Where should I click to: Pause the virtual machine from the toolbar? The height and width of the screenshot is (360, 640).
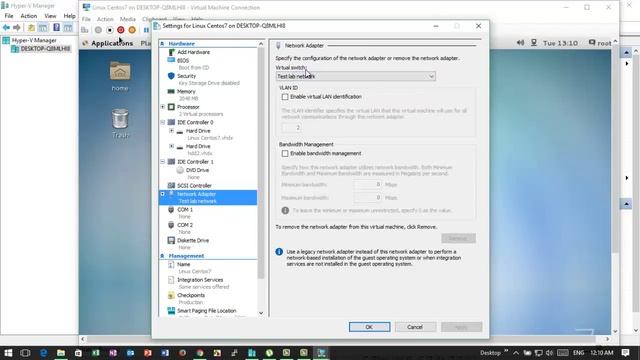pos(146,30)
